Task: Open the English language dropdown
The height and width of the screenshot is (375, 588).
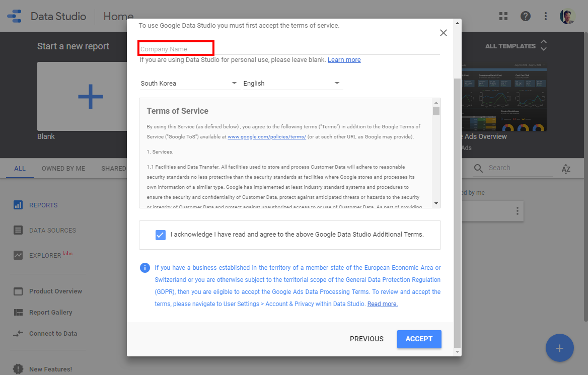Action: (291, 83)
